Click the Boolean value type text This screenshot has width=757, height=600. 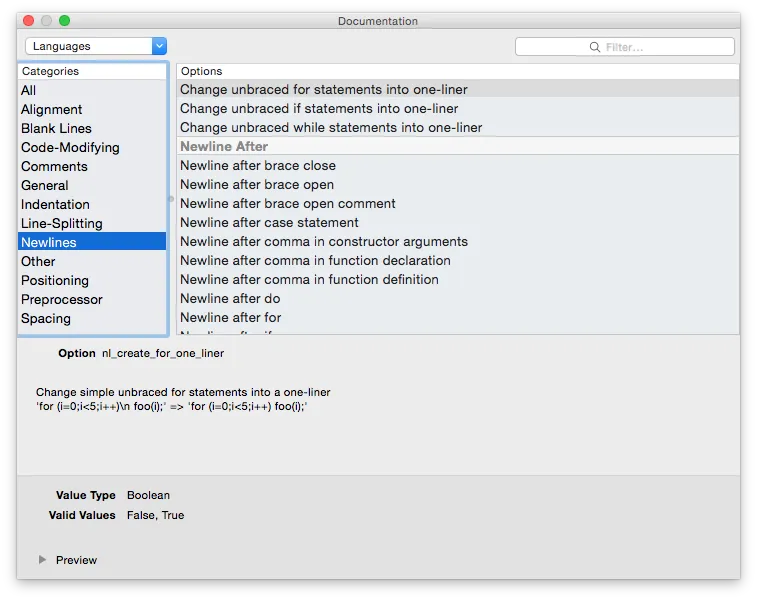click(x=148, y=495)
